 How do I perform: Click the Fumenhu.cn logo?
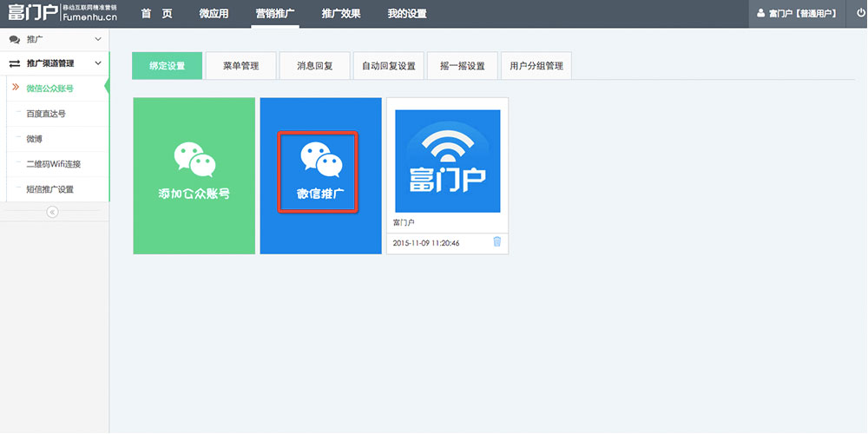click(62, 13)
